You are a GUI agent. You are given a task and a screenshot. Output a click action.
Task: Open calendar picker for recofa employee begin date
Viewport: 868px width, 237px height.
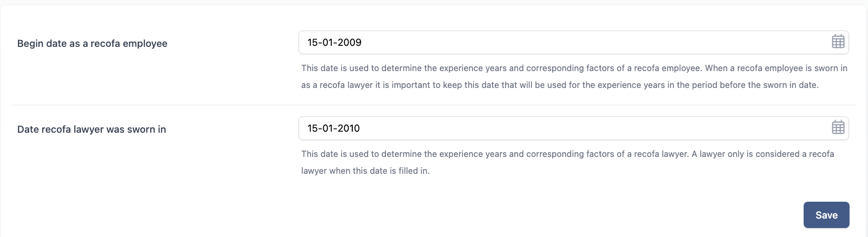(x=838, y=42)
